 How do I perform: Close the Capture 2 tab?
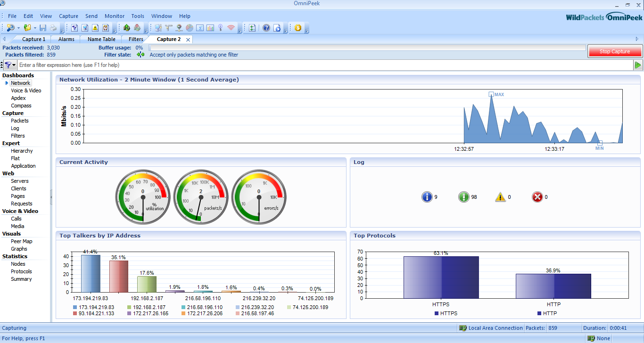point(188,40)
